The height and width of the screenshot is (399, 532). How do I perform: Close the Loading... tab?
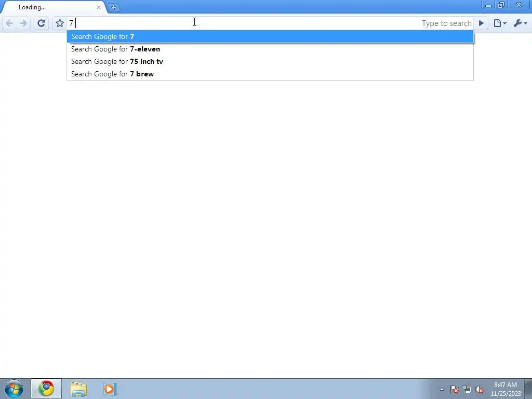pyautogui.click(x=99, y=7)
